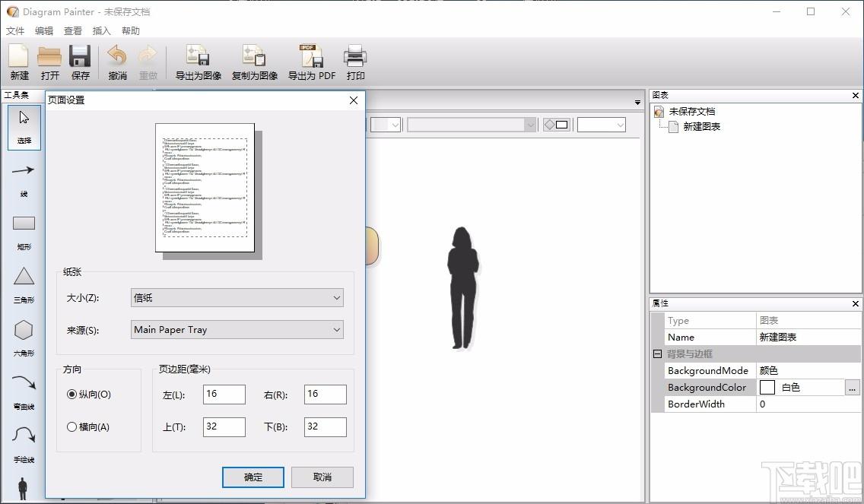Click the 导出为 PDF icon
Viewport: 864px width, 504px height.
coord(311,56)
